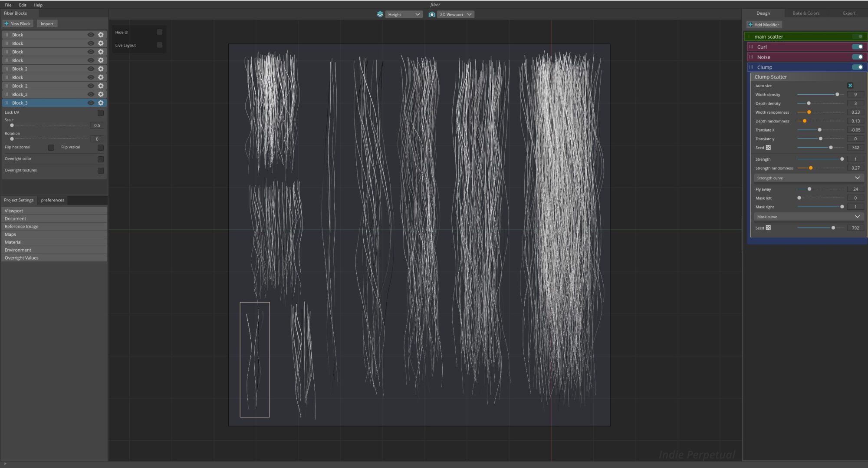Expand the Overright Values section
The image size is (868, 468).
tap(54, 258)
